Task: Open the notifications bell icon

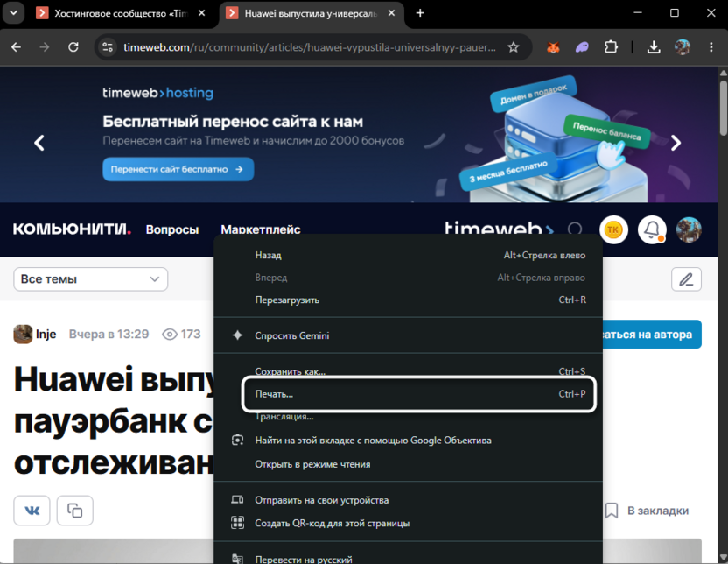Action: [x=652, y=229]
